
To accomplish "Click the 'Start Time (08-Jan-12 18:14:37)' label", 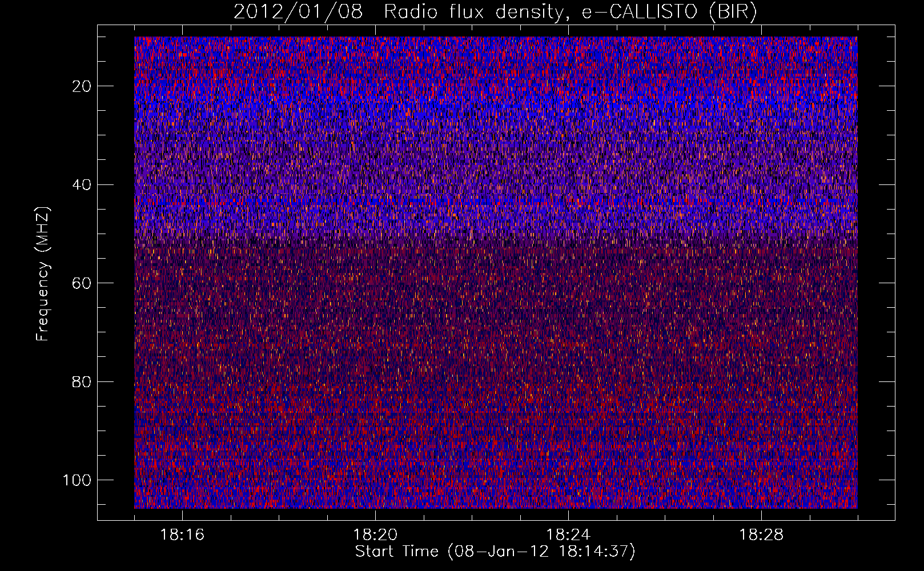I will tap(495, 552).
